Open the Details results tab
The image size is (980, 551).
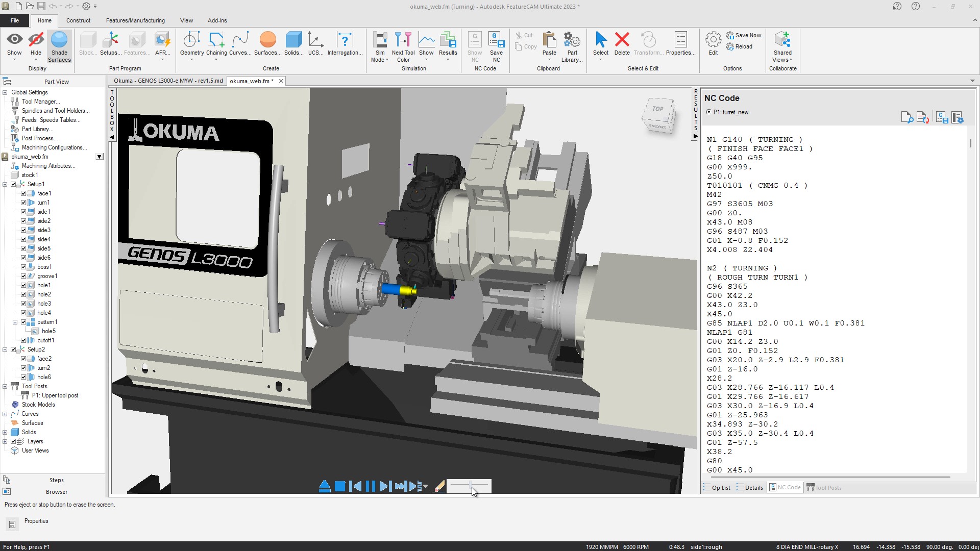tap(750, 488)
